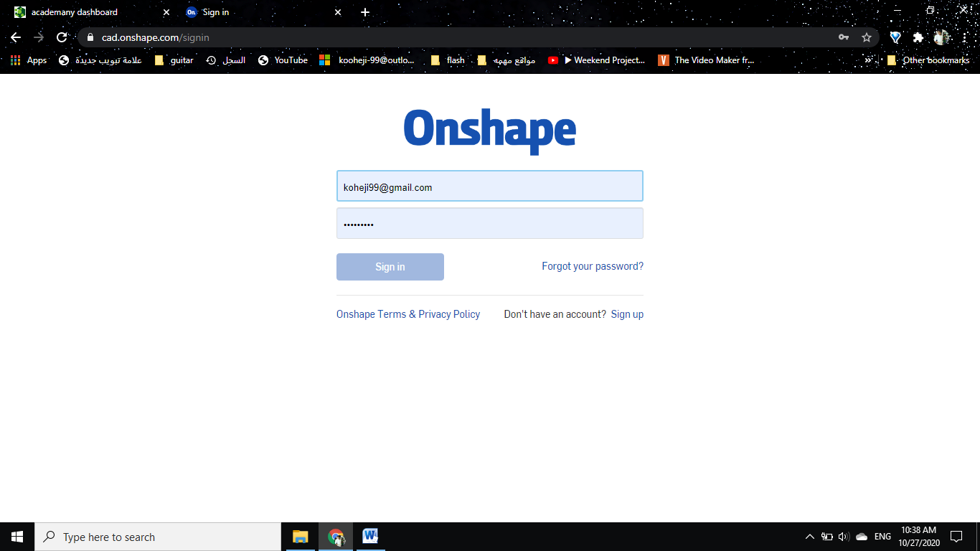Open the OneDrive cloud tray icon
Screen dimensions: 980x551
tap(862, 537)
